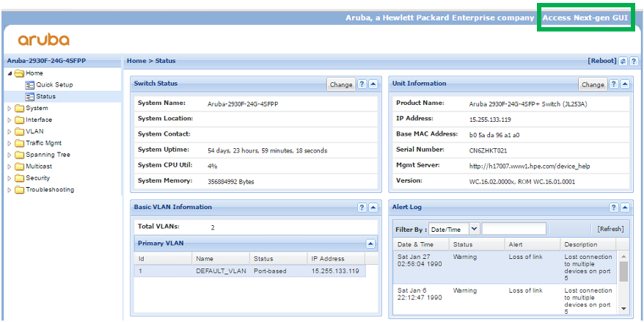Click Refresh link in Alert Log

(x=610, y=229)
